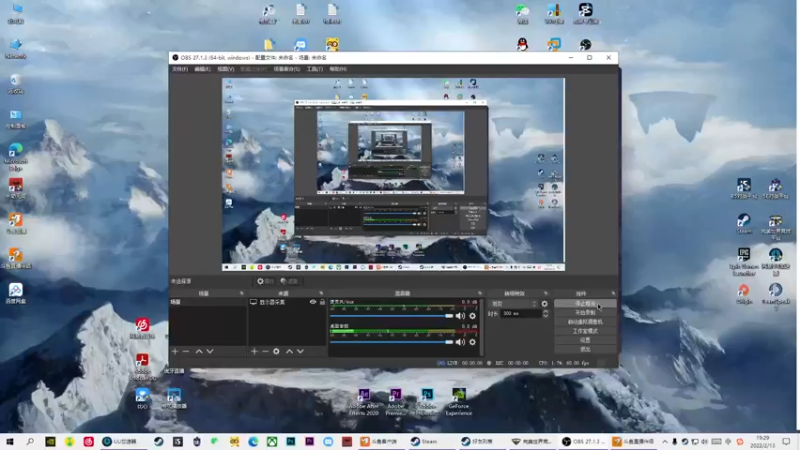Open Steam desktop shortcut
Viewport: 800px width, 450px height.
click(x=744, y=223)
